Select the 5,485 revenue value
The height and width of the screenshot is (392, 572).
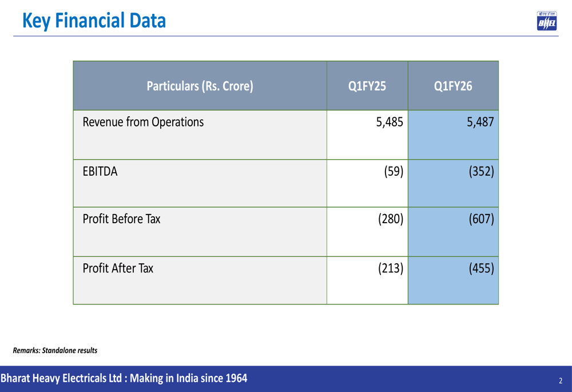pyautogui.click(x=390, y=122)
